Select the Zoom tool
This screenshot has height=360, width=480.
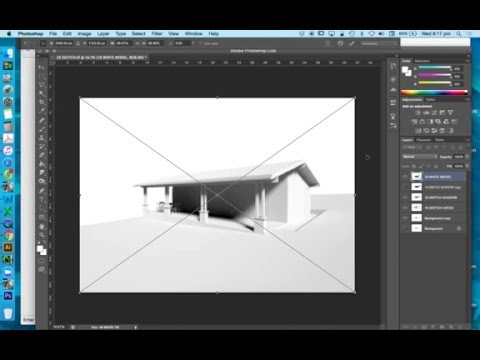[42, 235]
